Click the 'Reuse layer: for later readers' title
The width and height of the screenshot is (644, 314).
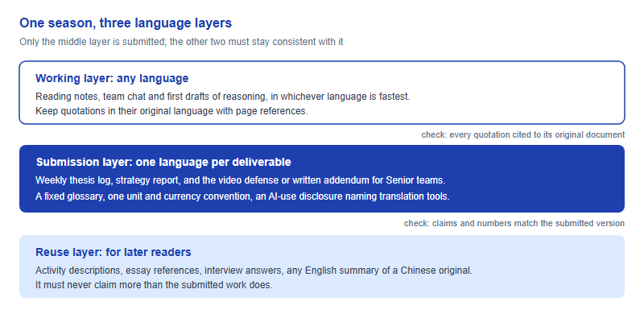pyautogui.click(x=114, y=252)
